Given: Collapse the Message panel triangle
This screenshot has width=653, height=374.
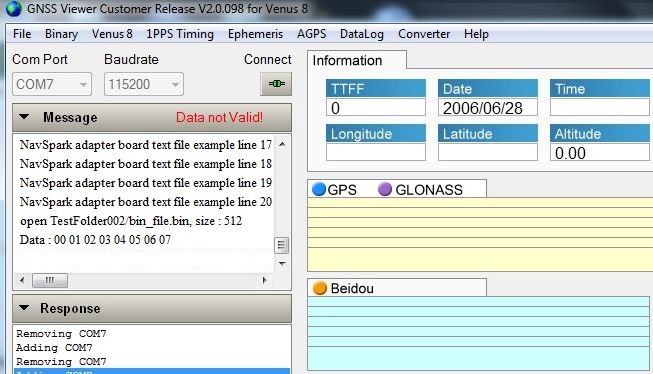Looking at the screenshot, I should pos(24,117).
